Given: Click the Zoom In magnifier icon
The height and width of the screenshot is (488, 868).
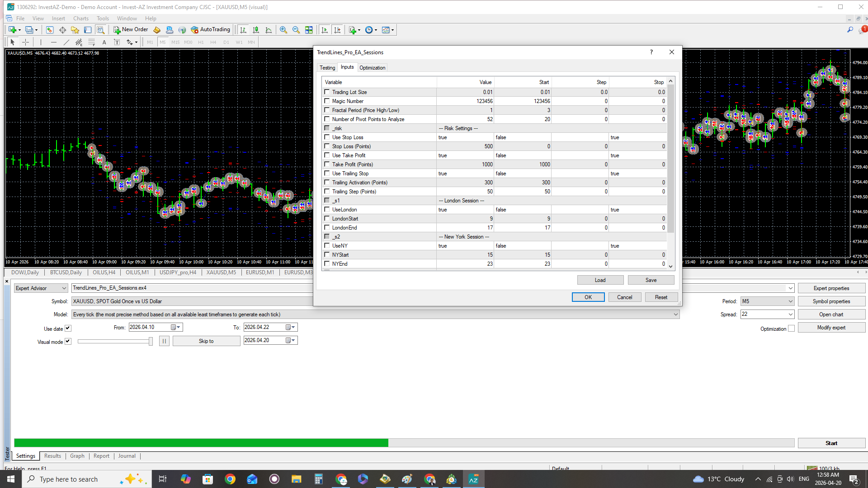Looking at the screenshot, I should click(x=283, y=30).
